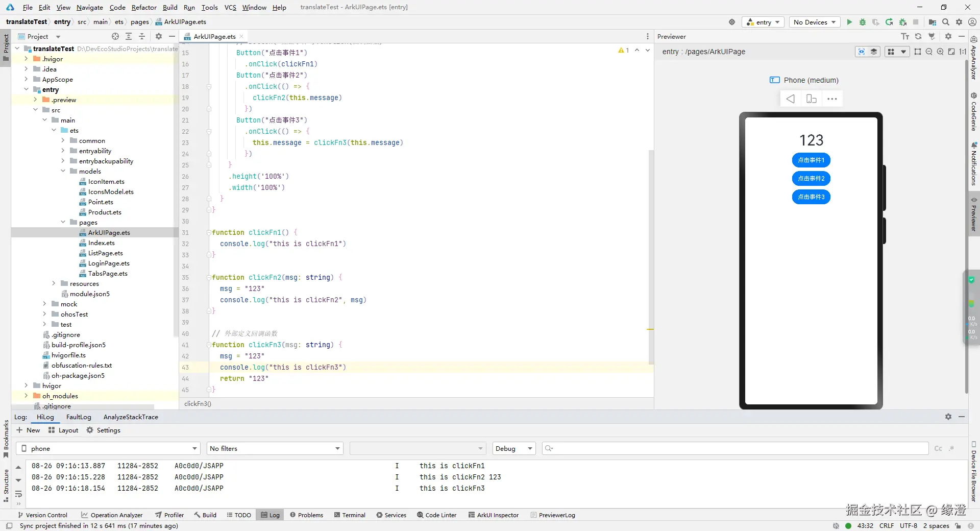Open the Refactor menu
The width and height of the screenshot is (980, 531).
pos(144,7)
